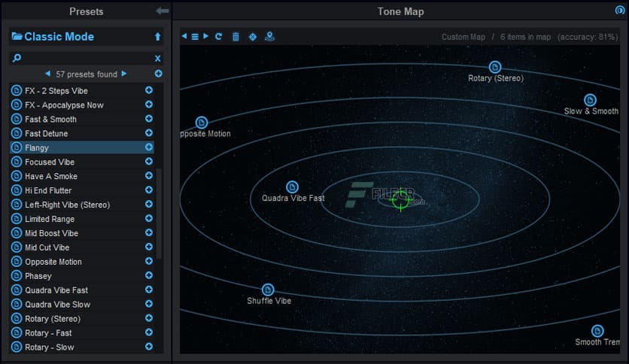Add all found presets to the map
Screen dimensions: 629x364
pyautogui.click(x=159, y=74)
